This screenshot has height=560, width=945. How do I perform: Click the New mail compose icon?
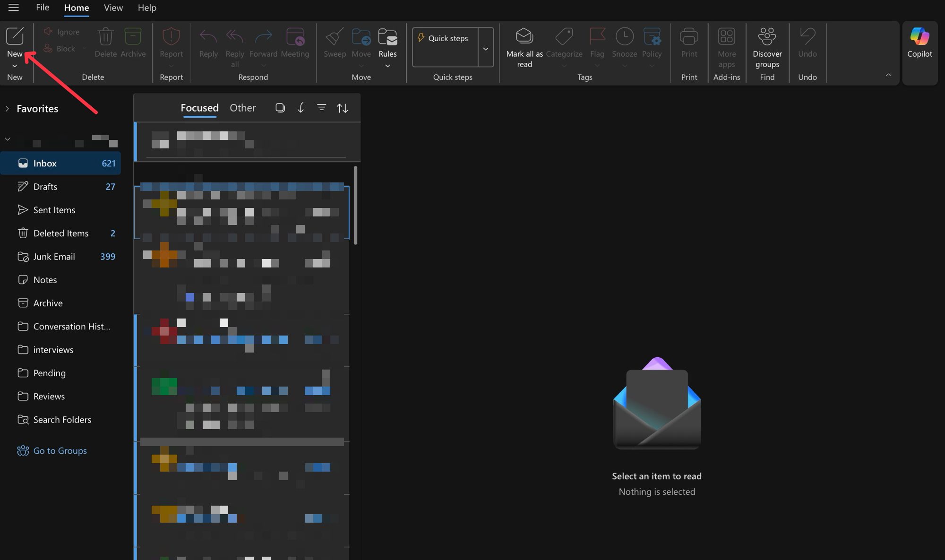click(15, 36)
